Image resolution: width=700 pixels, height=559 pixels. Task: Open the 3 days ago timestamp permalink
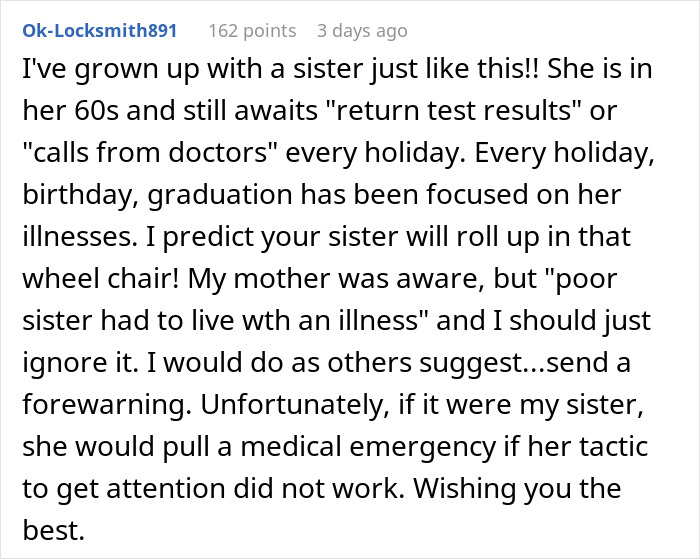tap(362, 31)
